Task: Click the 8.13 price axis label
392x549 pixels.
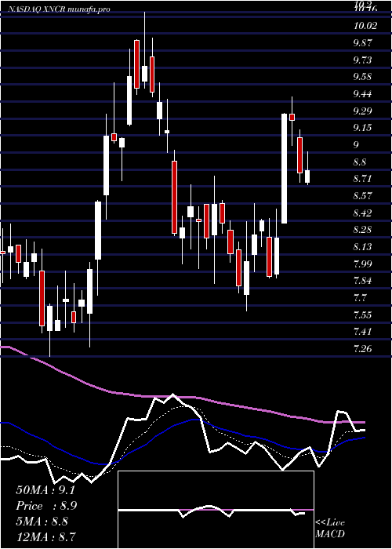Action: [x=362, y=247]
